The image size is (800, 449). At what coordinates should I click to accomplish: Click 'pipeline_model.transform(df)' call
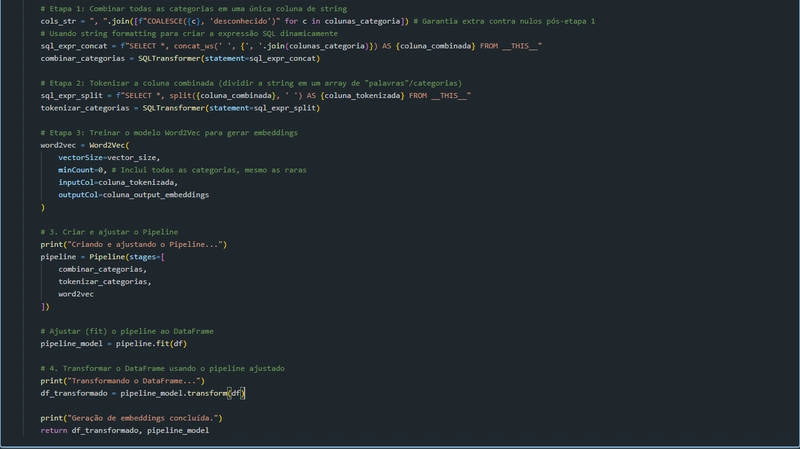pyautogui.click(x=183, y=393)
